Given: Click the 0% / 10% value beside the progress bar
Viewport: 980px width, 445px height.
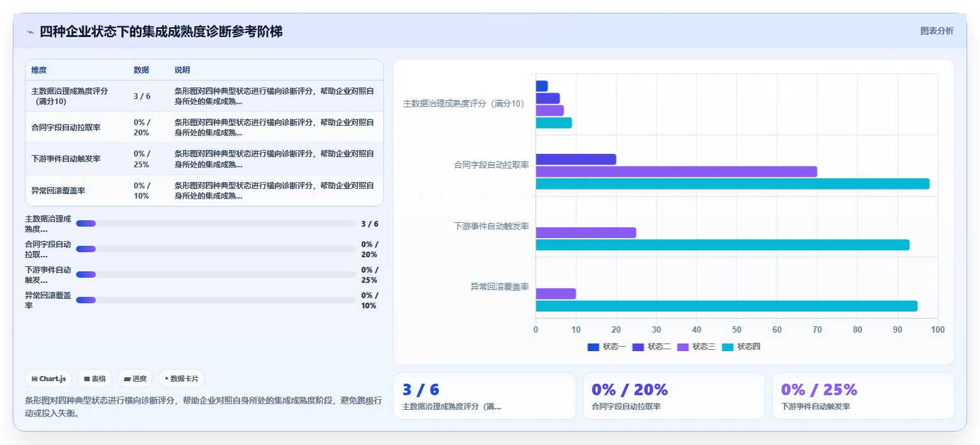Looking at the screenshot, I should pos(370,301).
